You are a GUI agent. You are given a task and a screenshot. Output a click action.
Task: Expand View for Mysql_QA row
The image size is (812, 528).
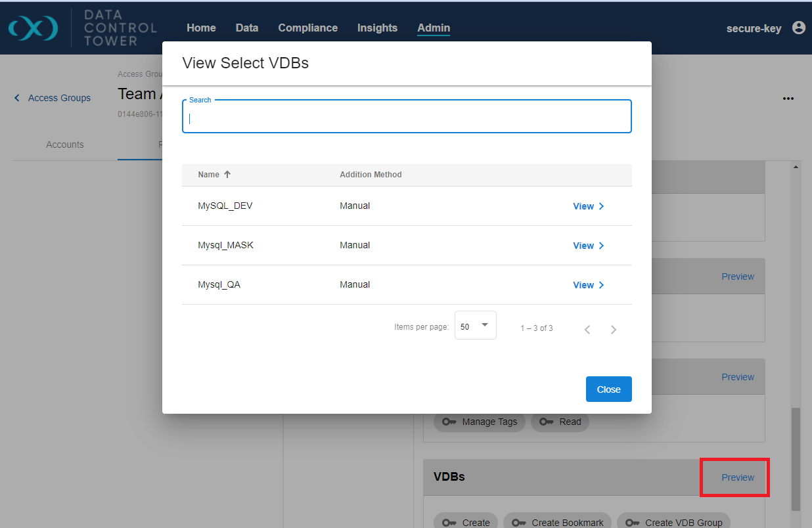pos(588,285)
